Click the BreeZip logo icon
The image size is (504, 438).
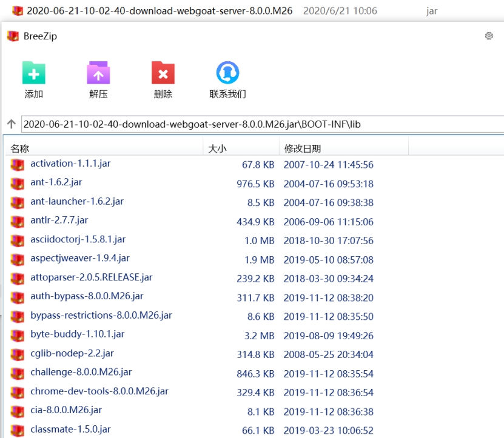click(x=13, y=36)
